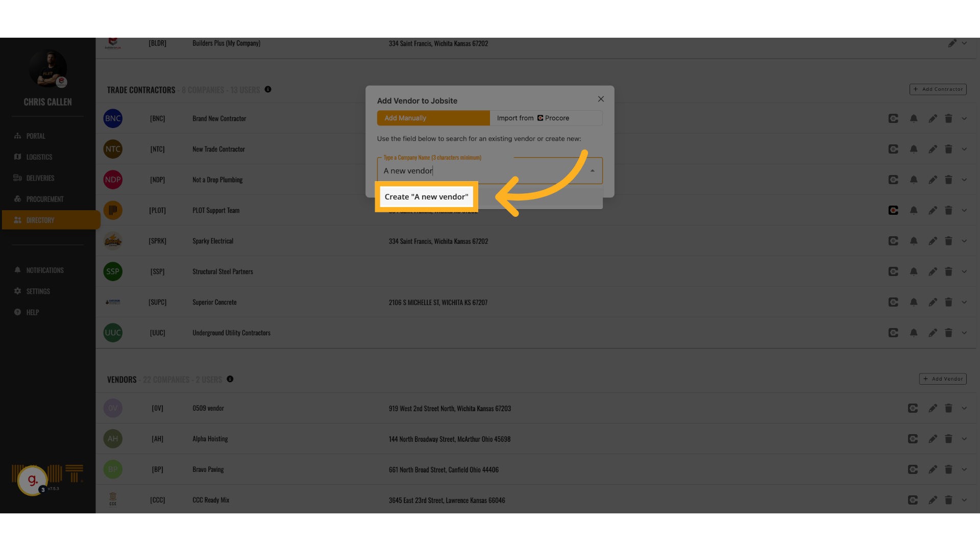Open Deliveries in the sidebar
Viewport: 980px width, 551px height.
click(x=40, y=178)
